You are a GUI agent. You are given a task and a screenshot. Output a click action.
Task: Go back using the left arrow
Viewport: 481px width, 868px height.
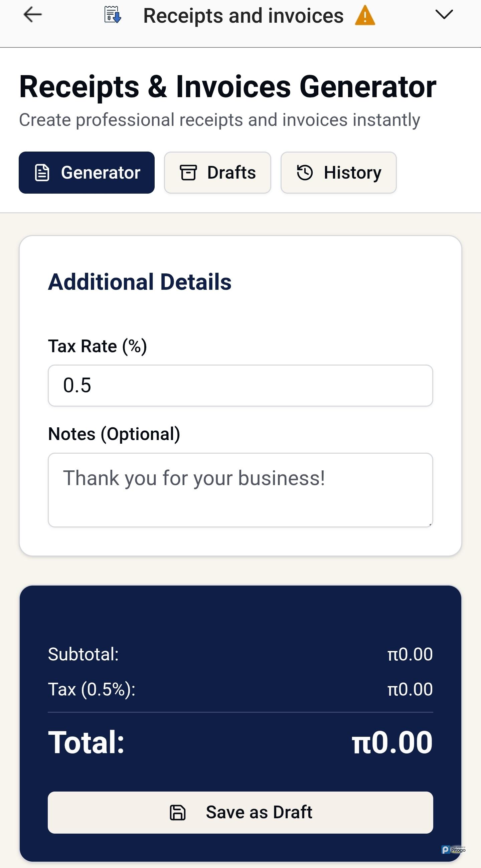(x=32, y=15)
